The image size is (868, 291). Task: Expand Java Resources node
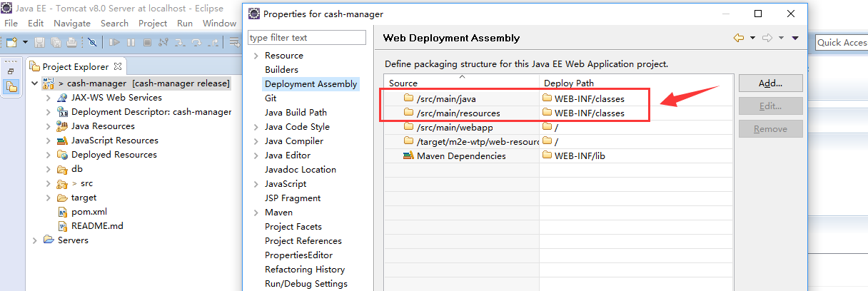click(x=48, y=126)
